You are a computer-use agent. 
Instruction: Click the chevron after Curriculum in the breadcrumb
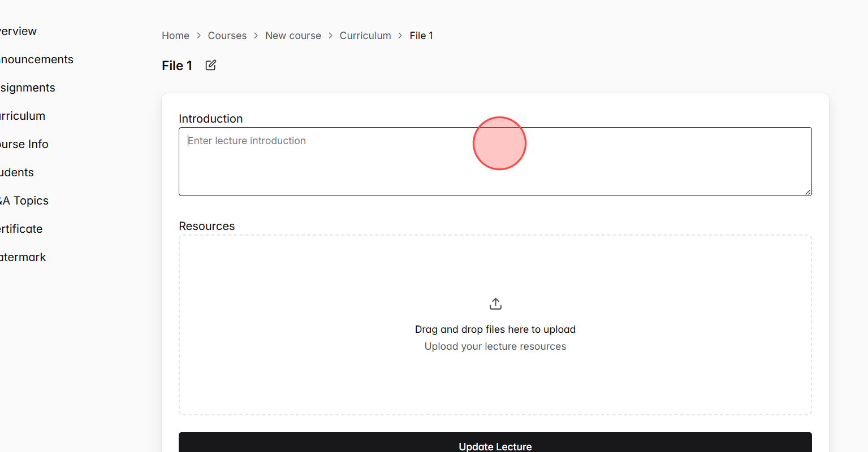click(x=400, y=35)
